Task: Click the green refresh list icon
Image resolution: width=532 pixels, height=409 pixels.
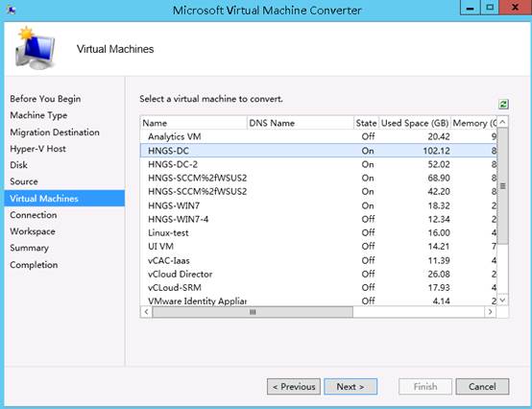Action: coord(503,104)
